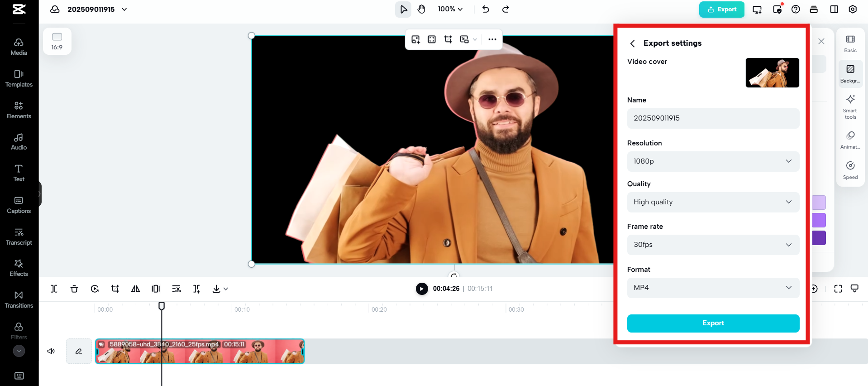Screen dimensions: 868x386
Task: Open the Media panel
Action: point(19,47)
